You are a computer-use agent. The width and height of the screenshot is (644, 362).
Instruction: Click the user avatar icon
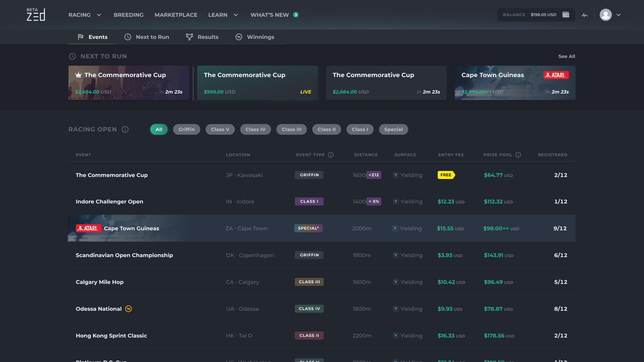click(605, 15)
